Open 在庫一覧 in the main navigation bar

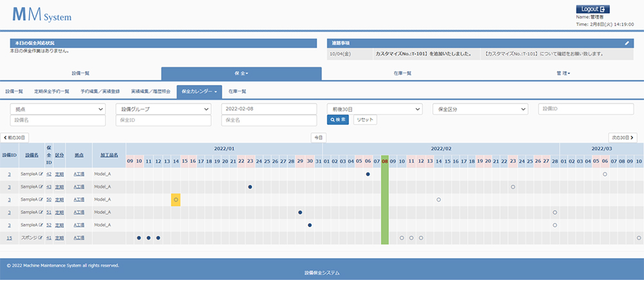click(402, 73)
